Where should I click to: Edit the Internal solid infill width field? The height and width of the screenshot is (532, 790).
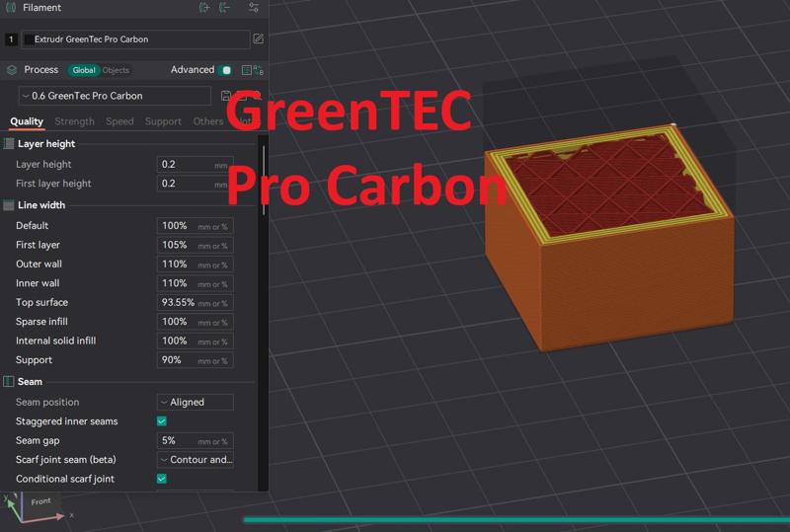click(195, 341)
